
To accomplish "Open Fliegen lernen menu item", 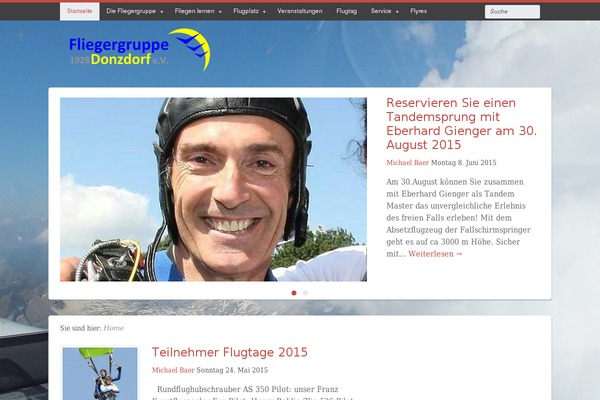I will (x=194, y=11).
